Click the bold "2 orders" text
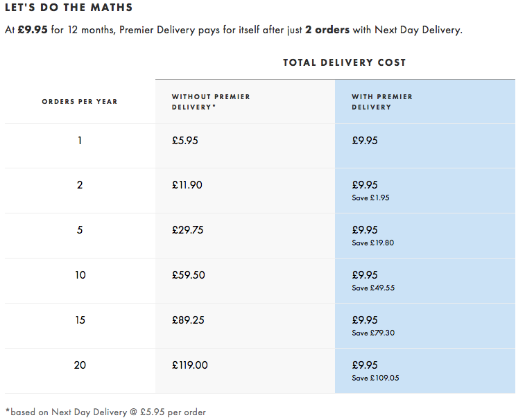The image size is (525, 420). click(327, 30)
